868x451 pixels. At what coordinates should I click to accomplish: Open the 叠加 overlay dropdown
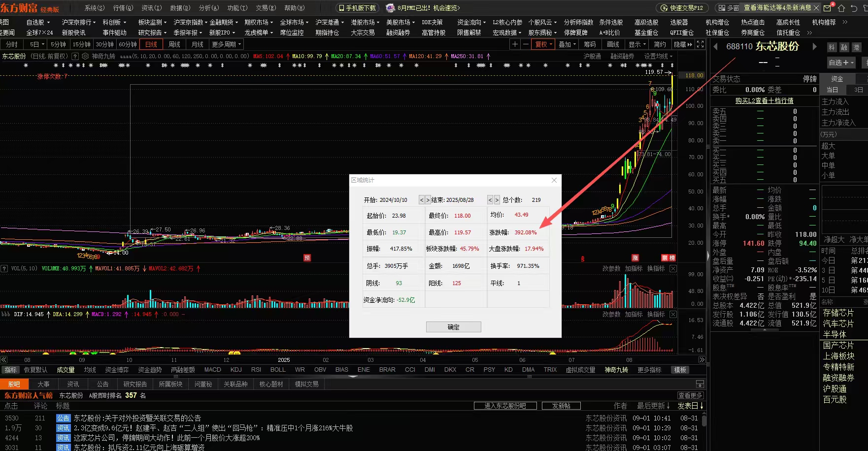point(567,44)
